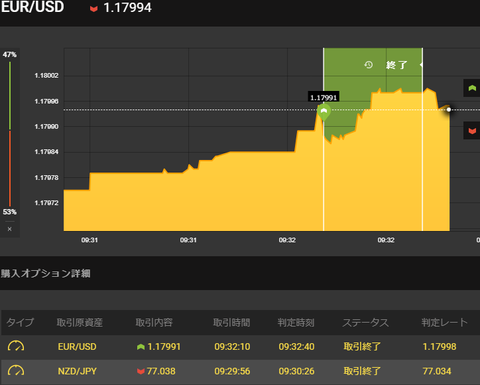Image resolution: width=480 pixels, height=385 pixels.
Task: Click the speedometer icon in the EUR/USD row
Action: tap(16, 346)
